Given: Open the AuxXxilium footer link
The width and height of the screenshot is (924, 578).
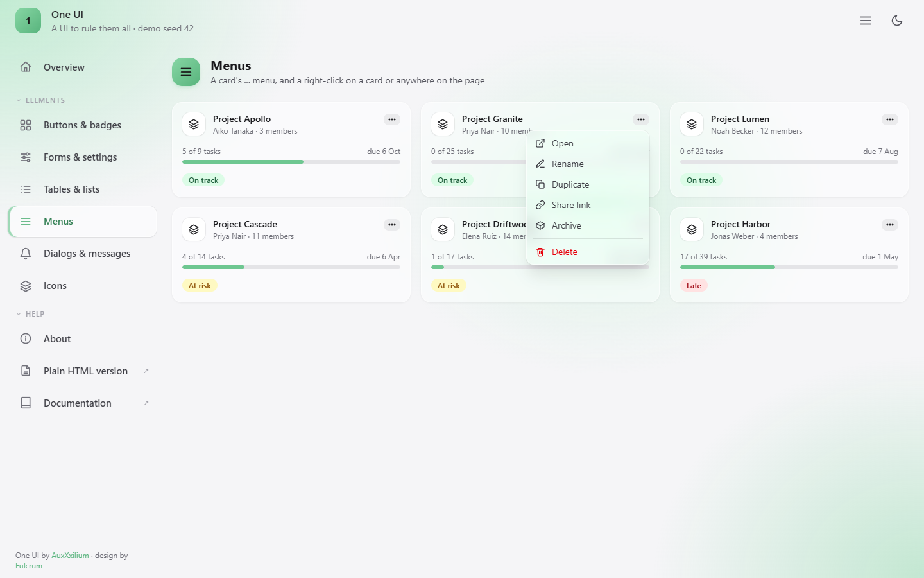Looking at the screenshot, I should point(70,556).
